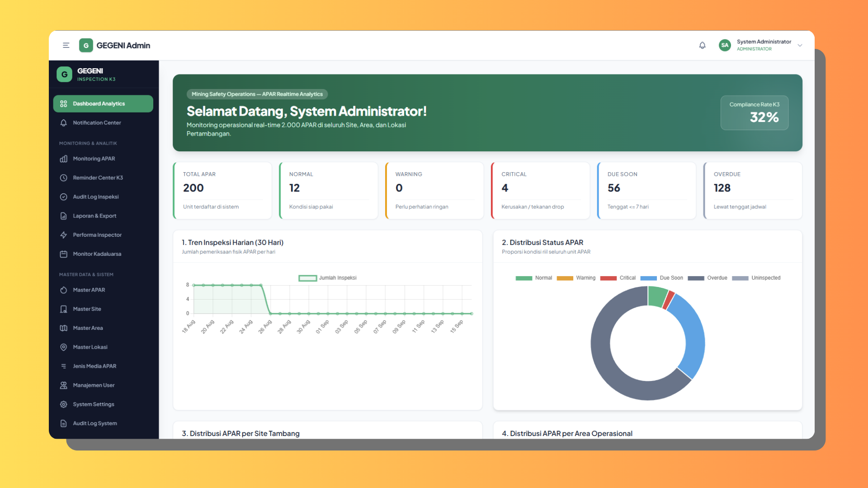Click the Laporan & Export file icon
868x488 pixels.
tap(63, 216)
